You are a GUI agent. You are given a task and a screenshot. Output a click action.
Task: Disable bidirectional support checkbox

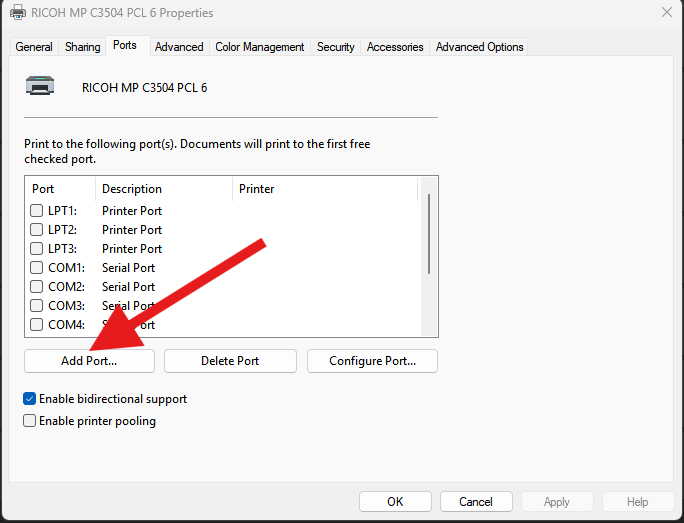29,399
